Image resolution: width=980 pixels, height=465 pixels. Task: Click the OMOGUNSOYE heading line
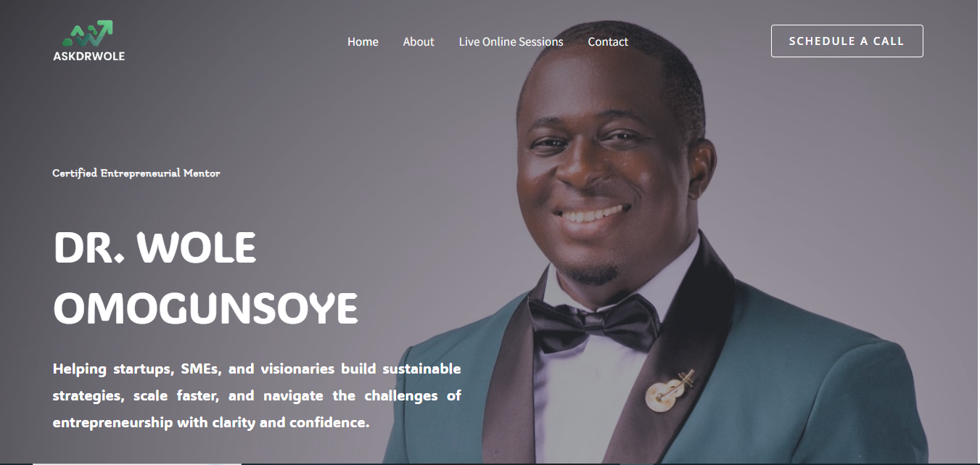206,309
